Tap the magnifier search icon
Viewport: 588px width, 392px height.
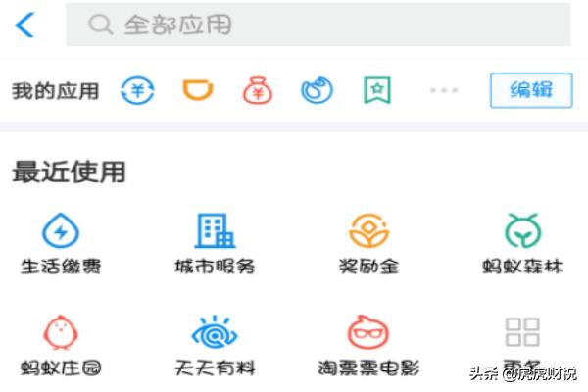(100, 24)
